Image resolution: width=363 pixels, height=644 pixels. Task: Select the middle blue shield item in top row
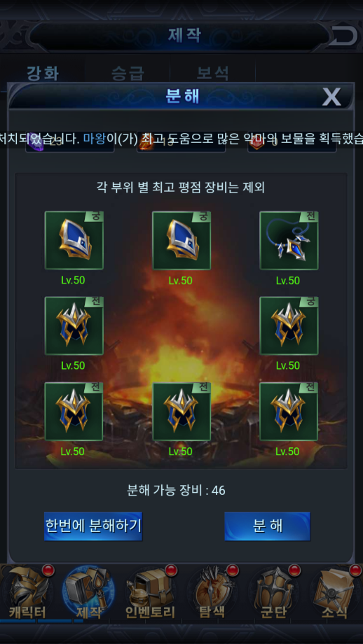tap(181, 240)
